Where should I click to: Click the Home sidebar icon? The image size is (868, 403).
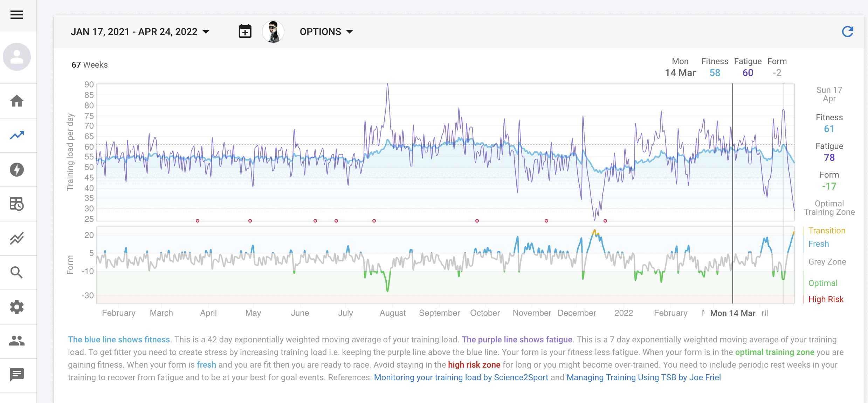click(16, 101)
